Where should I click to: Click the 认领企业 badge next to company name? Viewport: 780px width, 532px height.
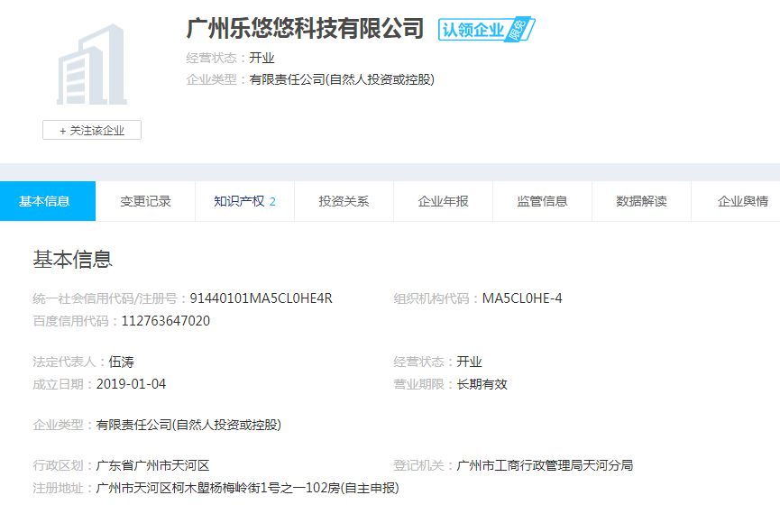coord(485,30)
